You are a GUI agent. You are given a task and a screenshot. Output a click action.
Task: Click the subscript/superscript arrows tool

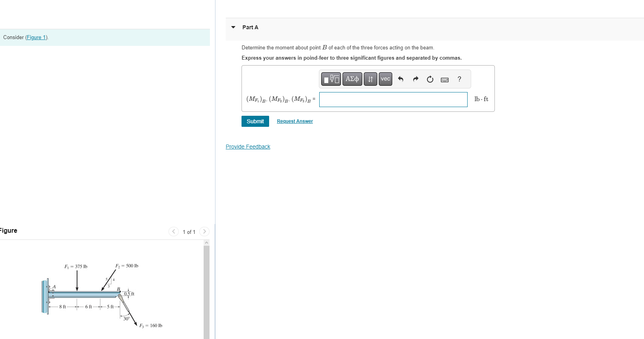click(x=370, y=79)
